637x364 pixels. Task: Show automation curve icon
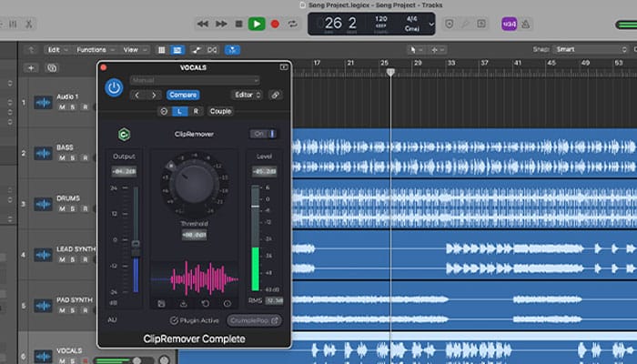(x=197, y=49)
